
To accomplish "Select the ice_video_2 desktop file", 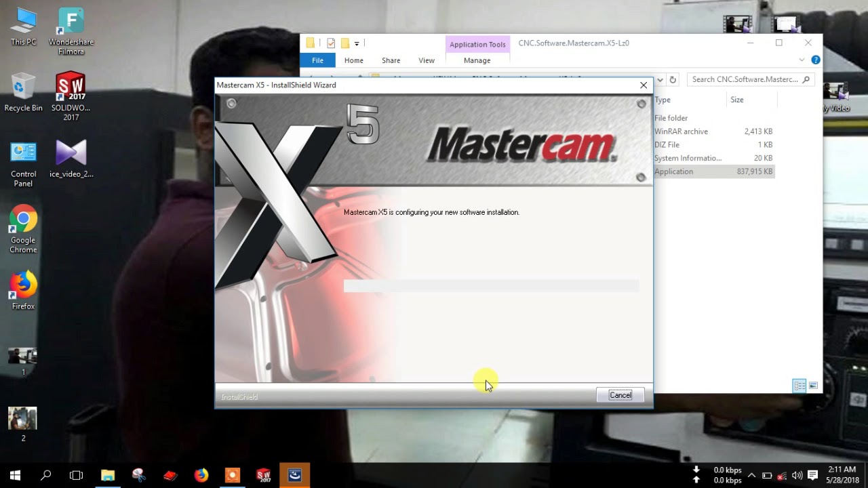I will pos(71,159).
